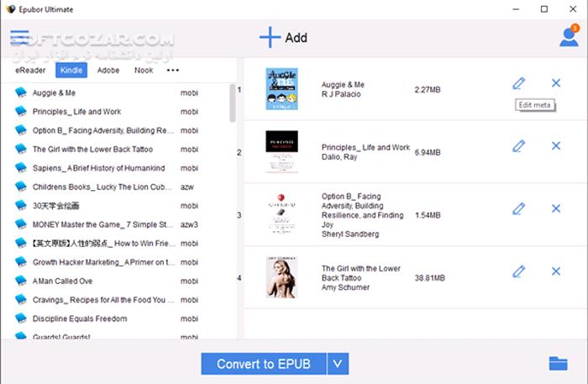Screen dimensions: 588x384
Task: Edit metadata for Principles_ Life and Work
Action: [x=518, y=146]
